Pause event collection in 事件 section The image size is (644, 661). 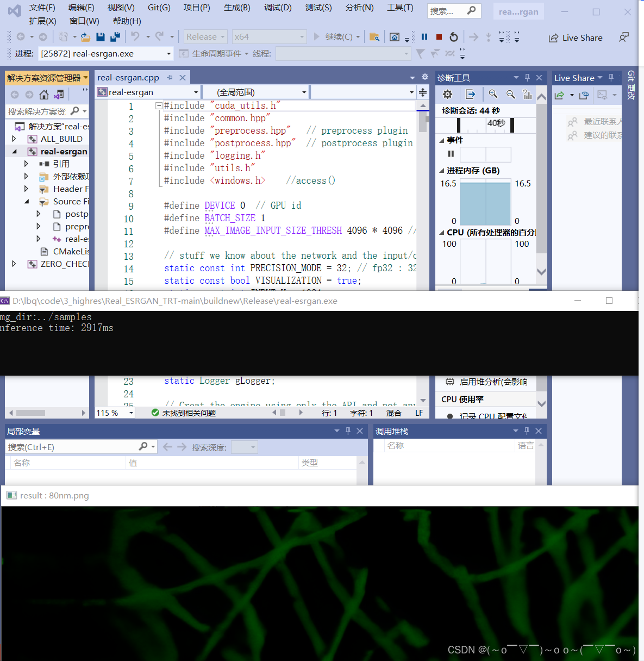pos(451,154)
